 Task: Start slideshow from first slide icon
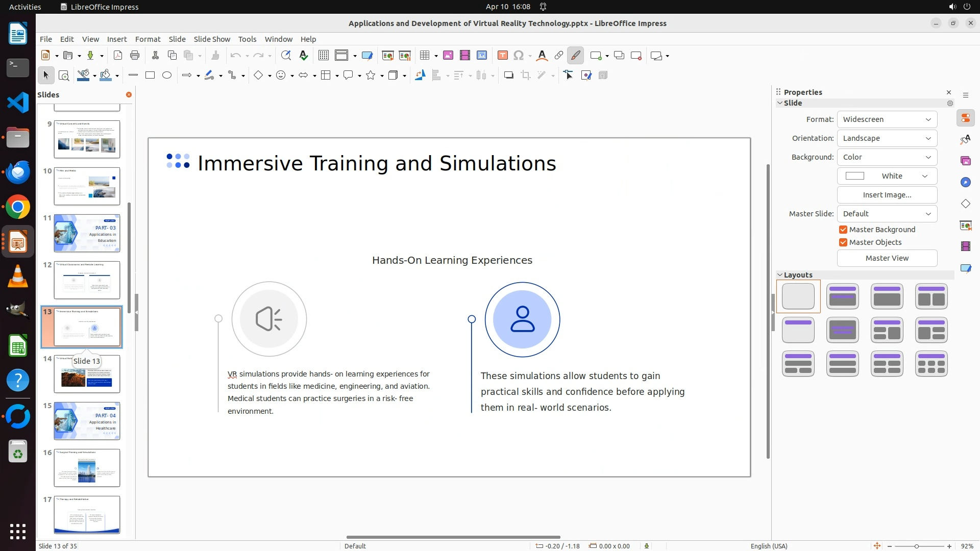click(388, 56)
